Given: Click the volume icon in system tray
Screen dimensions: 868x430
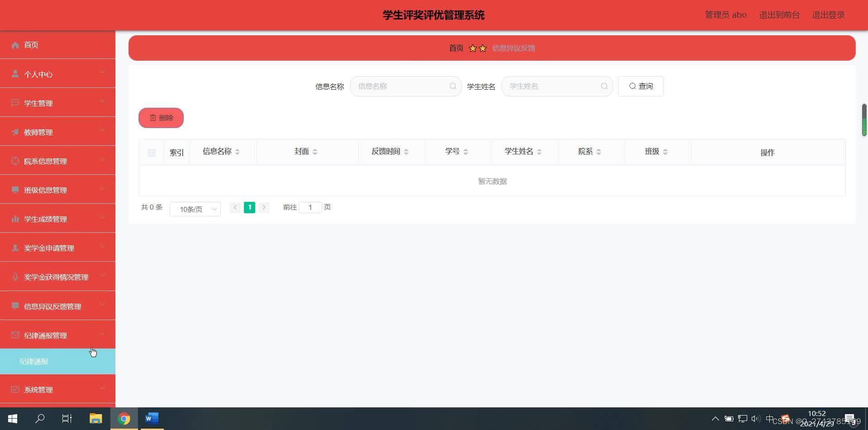Looking at the screenshot, I should point(755,419).
